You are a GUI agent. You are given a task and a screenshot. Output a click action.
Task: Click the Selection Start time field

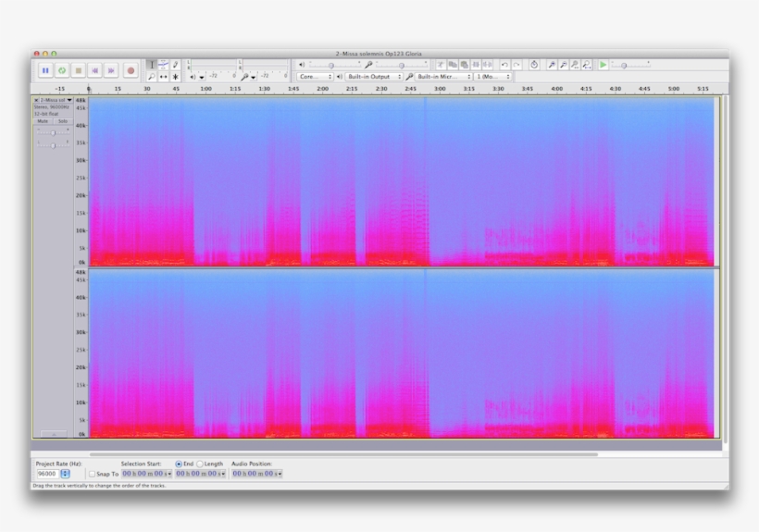click(x=146, y=474)
